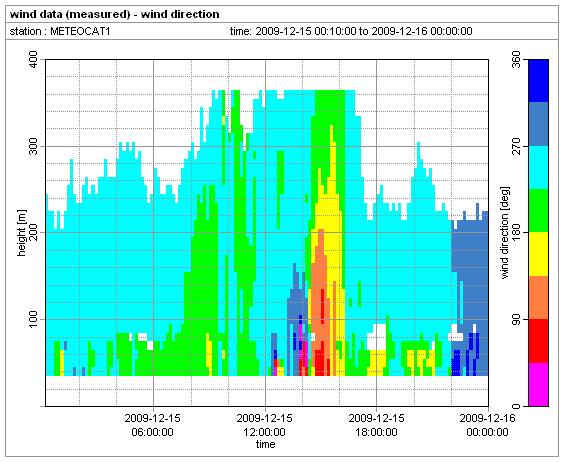Select the 'station : METEOCAT1' label
The height and width of the screenshot is (462, 564).
60,31
